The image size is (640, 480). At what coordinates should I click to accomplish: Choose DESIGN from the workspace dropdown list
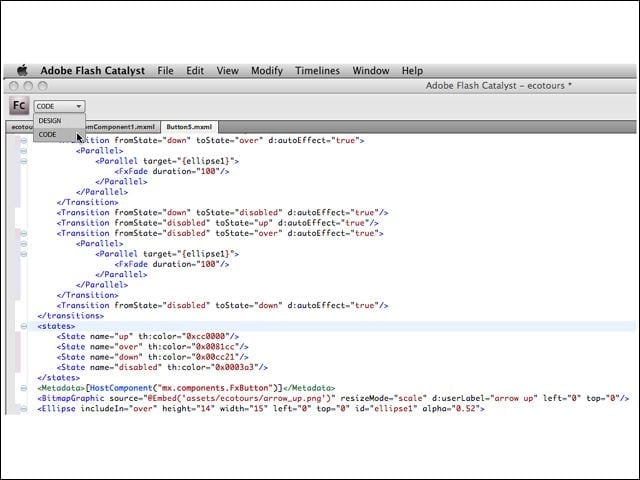coord(59,121)
